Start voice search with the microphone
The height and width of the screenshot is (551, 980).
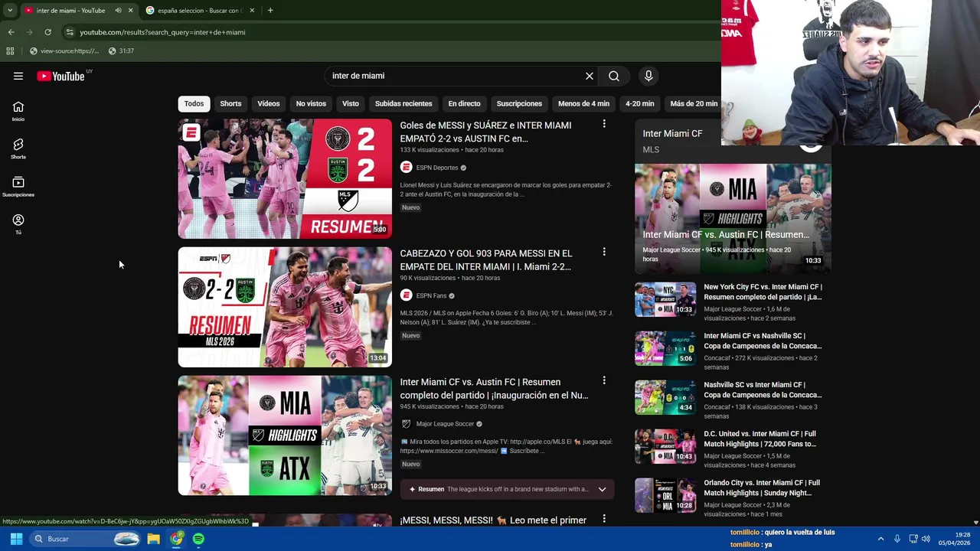[648, 76]
